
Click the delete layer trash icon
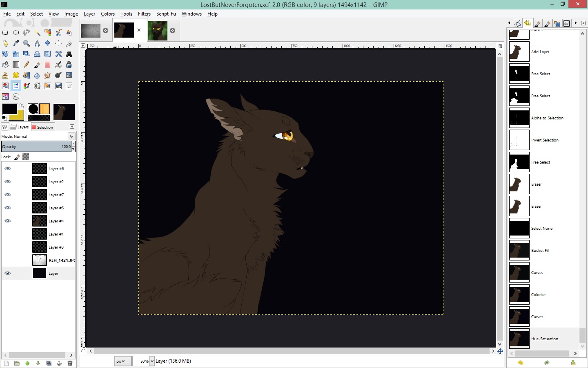pos(70,363)
